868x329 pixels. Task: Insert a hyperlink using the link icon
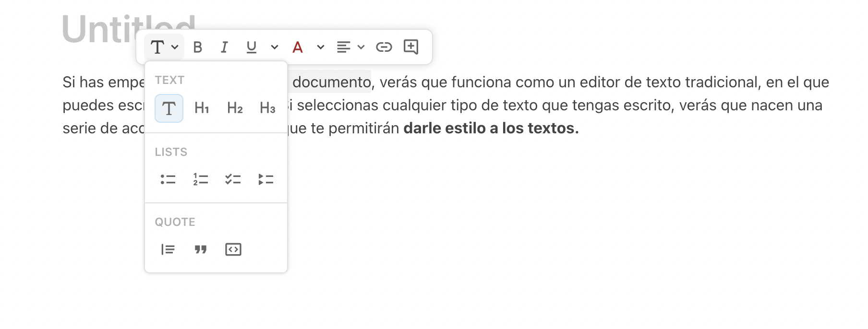point(384,47)
